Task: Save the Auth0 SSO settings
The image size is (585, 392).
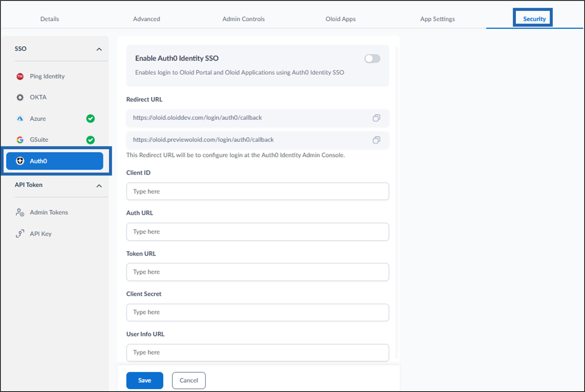Action: coord(145,380)
